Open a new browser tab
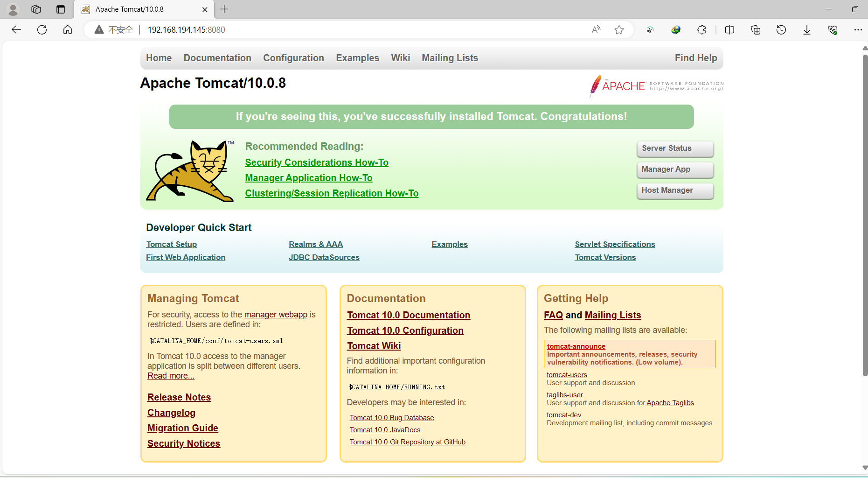 (224, 9)
